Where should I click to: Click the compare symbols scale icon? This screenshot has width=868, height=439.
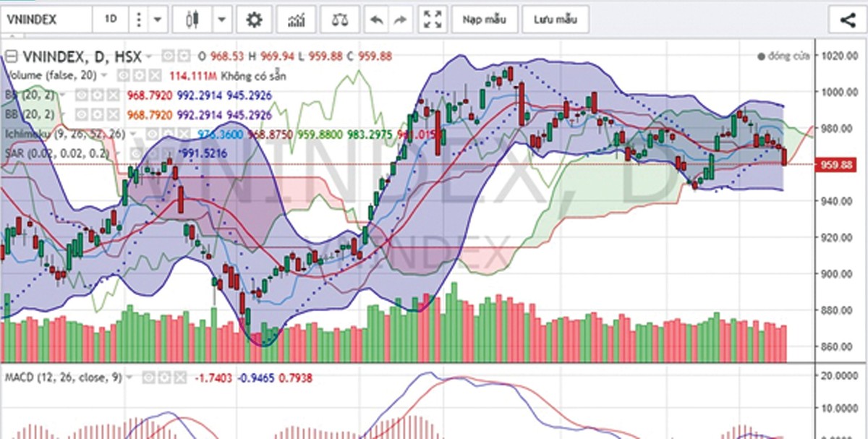point(339,20)
